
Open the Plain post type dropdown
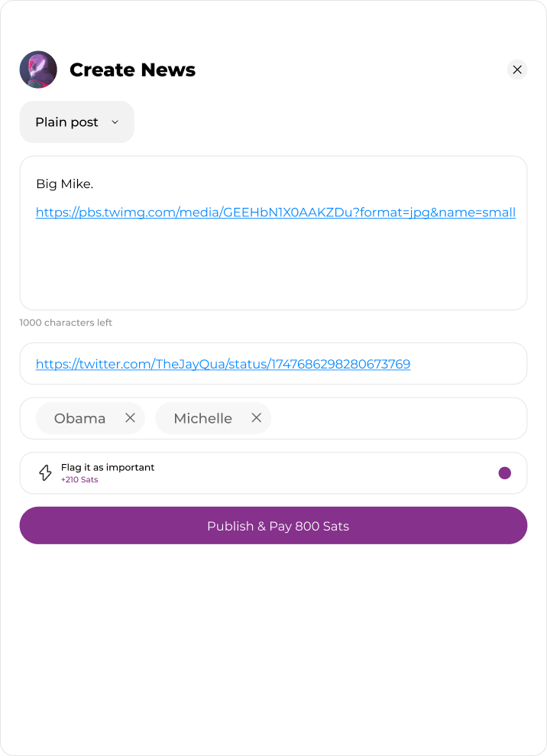click(x=76, y=122)
